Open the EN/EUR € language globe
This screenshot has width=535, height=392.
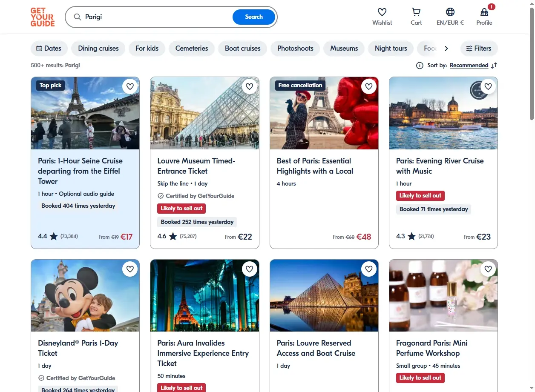coord(450,12)
